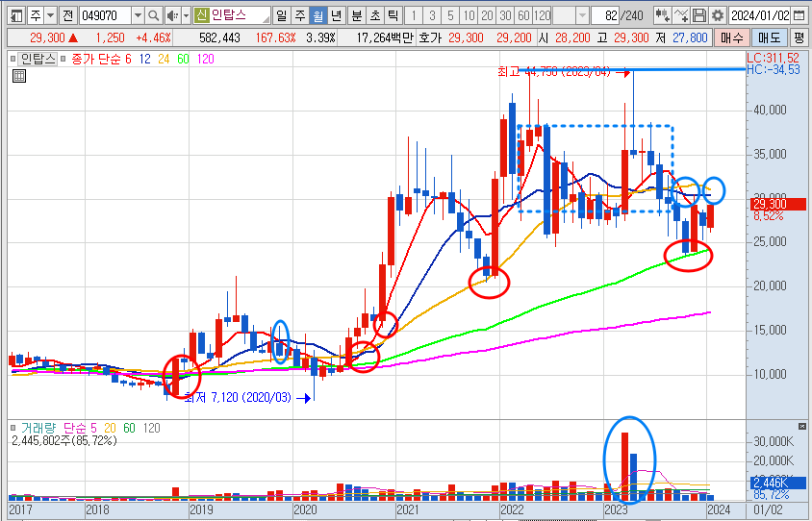The image size is (812, 521).
Task: Click the speaker sound alert icon
Action: coord(172,15)
